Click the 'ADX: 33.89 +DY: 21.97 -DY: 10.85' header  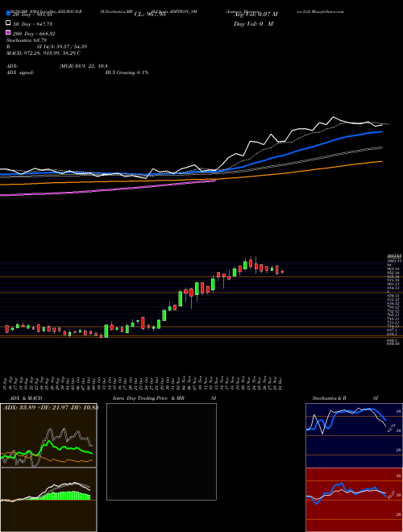51,408
